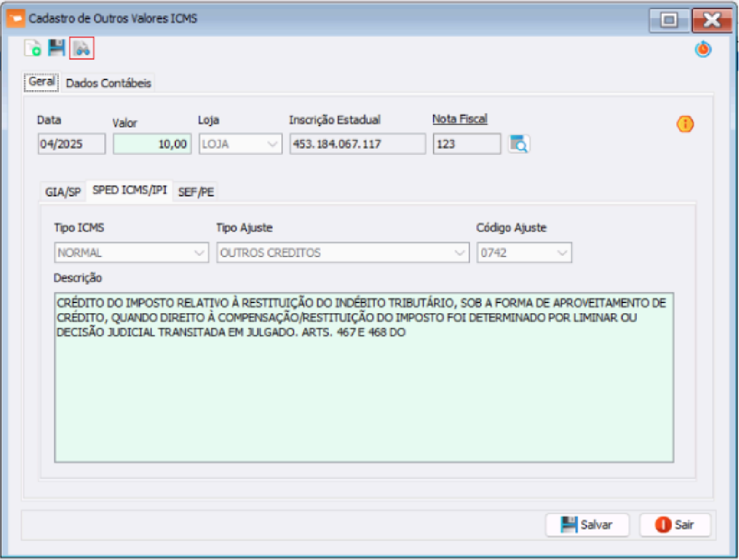739x560 pixels.
Task: Click the Sair button
Action: pyautogui.click(x=675, y=525)
